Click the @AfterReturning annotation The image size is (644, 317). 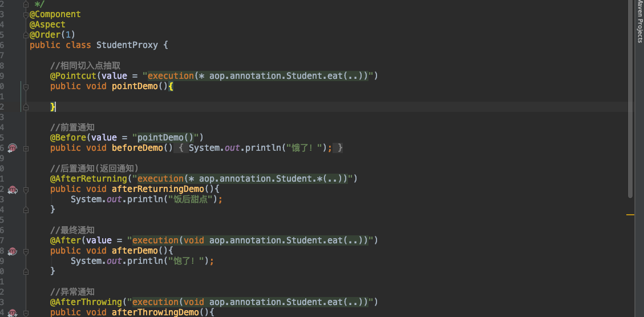pyautogui.click(x=88, y=179)
